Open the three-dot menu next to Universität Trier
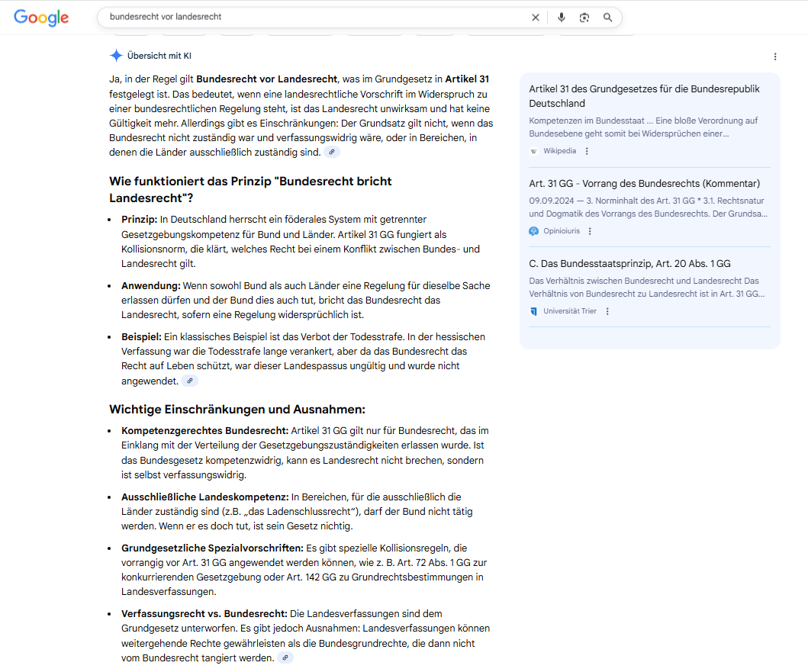808x672 pixels. 607,311
